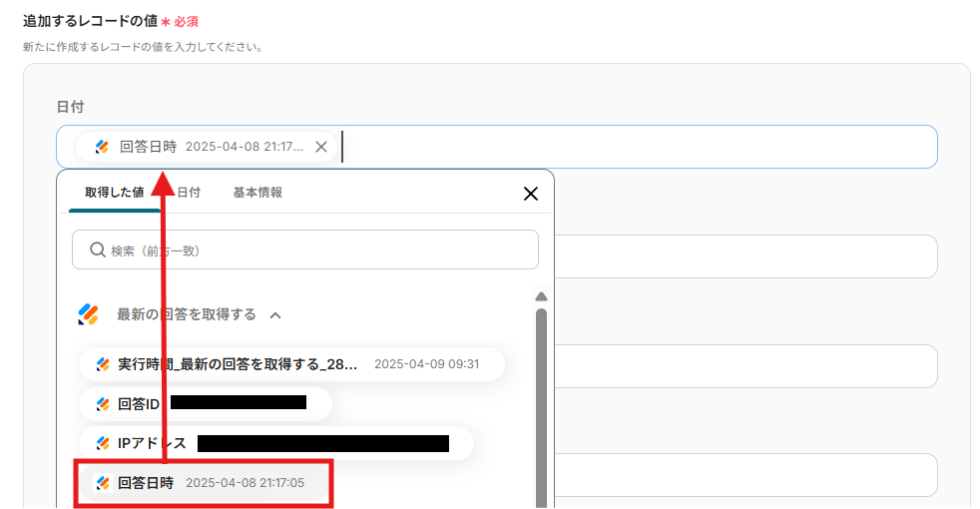Screen dimensions: 980x509
Task: Collapse the 最新の回答を取得する section chevron
Action: click(x=275, y=315)
